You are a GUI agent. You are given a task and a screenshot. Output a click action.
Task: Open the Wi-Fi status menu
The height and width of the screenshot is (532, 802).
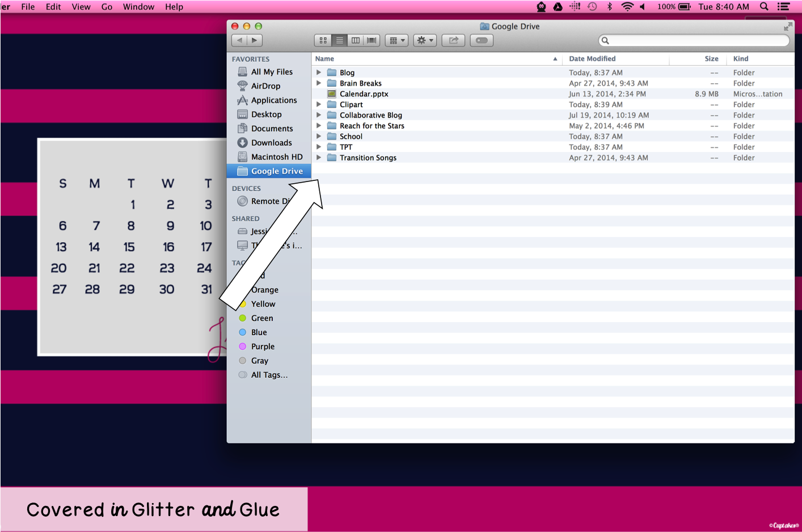coord(627,7)
